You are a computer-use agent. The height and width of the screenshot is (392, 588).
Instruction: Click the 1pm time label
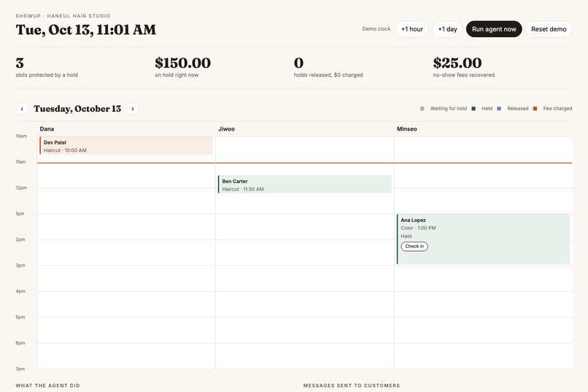coord(20,213)
